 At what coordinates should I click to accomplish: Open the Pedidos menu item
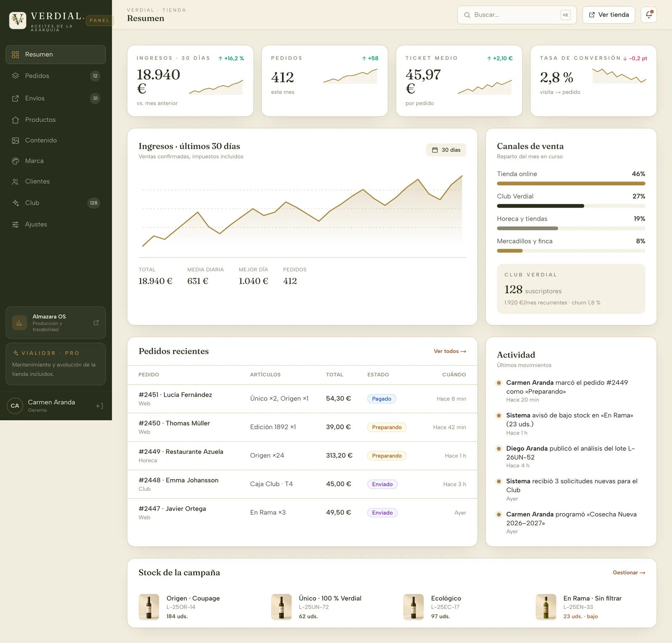tap(55, 76)
